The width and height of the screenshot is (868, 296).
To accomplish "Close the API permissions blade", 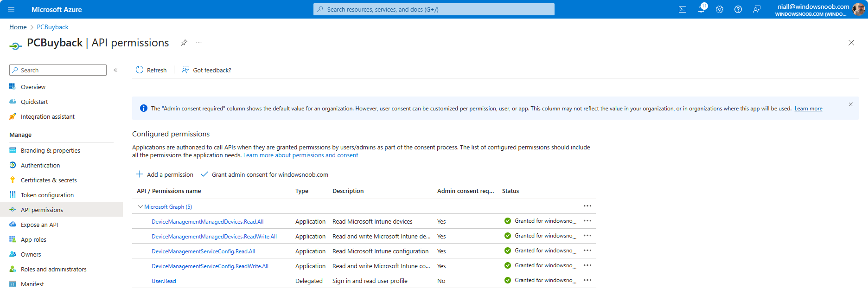I will pyautogui.click(x=851, y=43).
